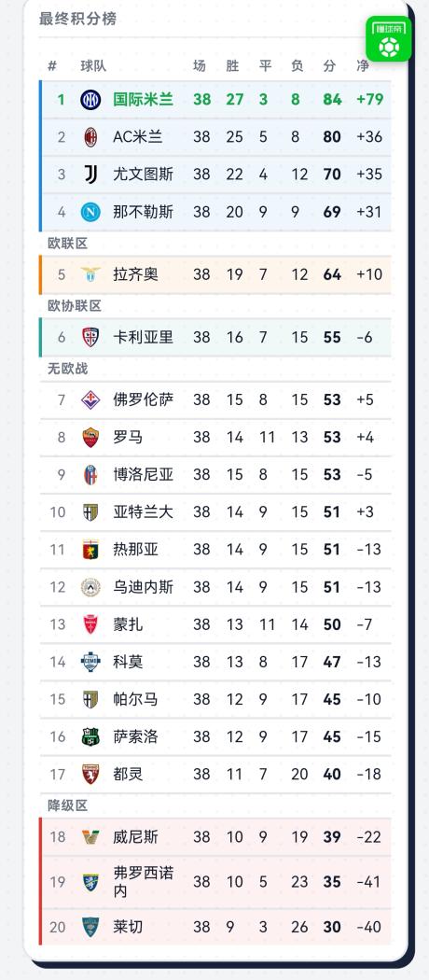Click the 萨索洛 club crest
The width and height of the screenshot is (429, 980).
click(90, 737)
